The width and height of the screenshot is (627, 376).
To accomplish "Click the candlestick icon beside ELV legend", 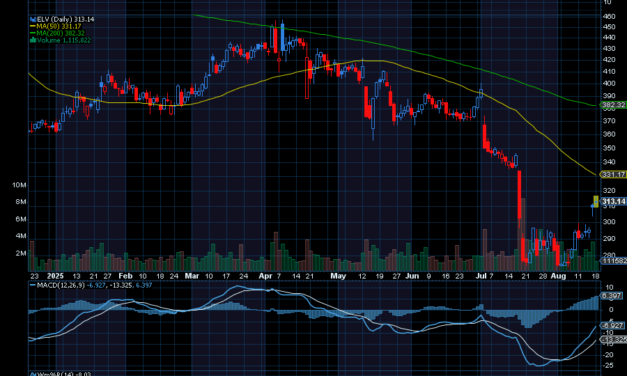I will pos(33,19).
